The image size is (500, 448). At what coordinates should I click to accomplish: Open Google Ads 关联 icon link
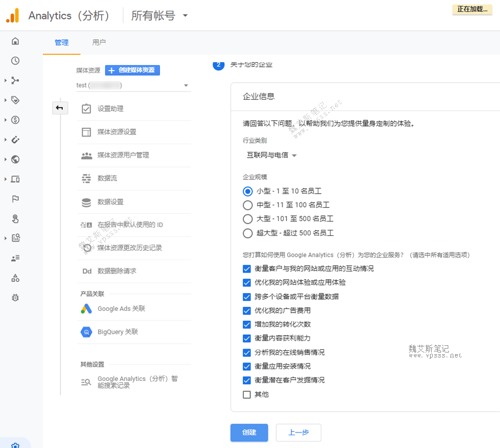[86, 309]
